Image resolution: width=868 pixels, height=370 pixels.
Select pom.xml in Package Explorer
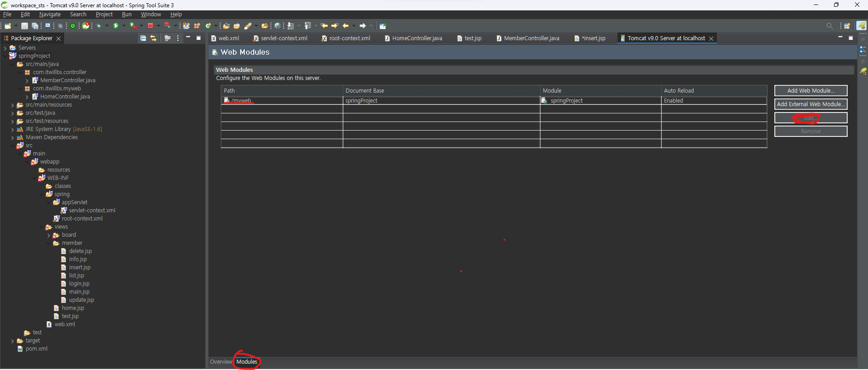[36, 349]
